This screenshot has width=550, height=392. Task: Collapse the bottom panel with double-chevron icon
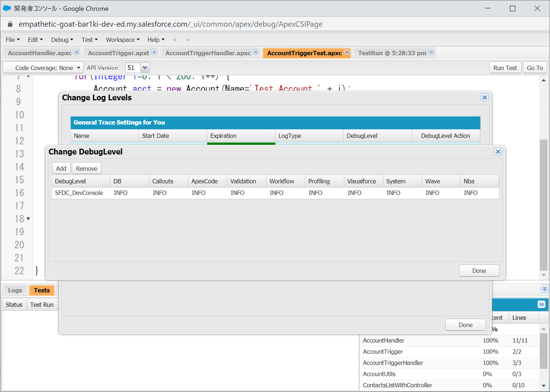[x=545, y=288]
